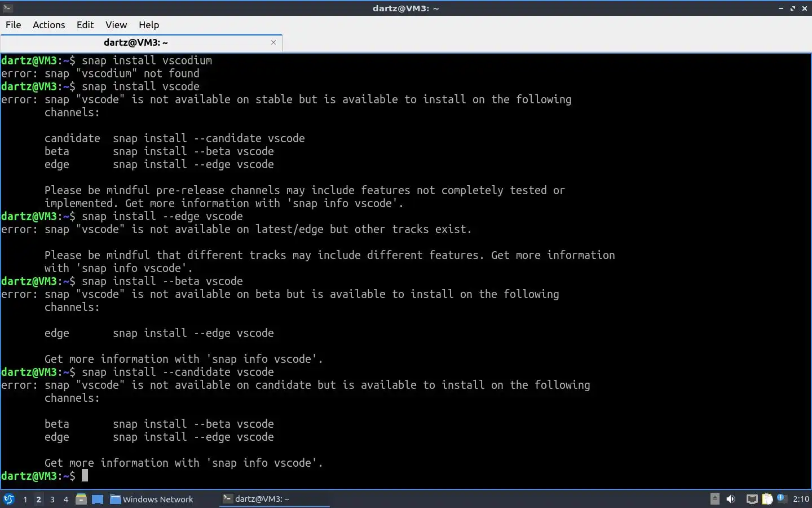Screen dimensions: 812x508
Task: Close the terminal window
Action: click(805, 8)
